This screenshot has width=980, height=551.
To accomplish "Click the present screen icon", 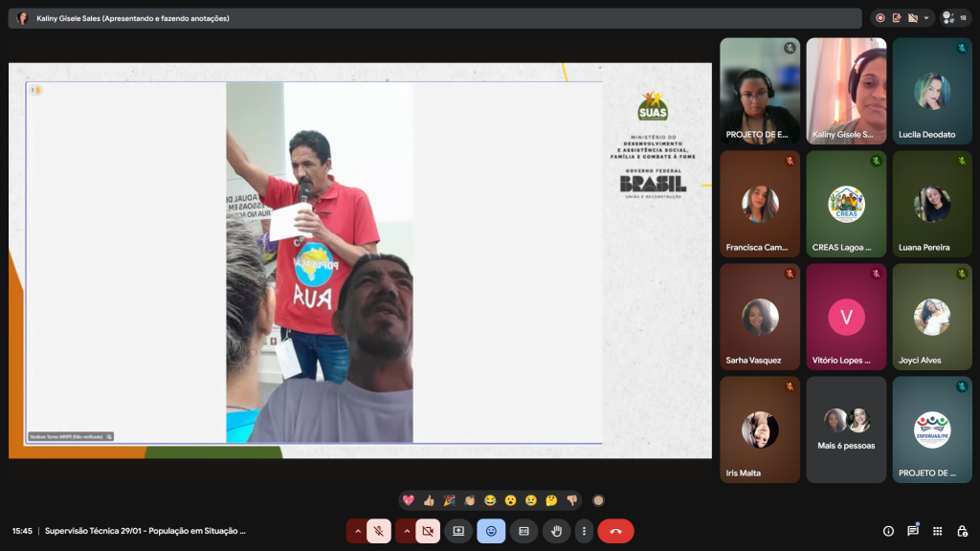I will click(458, 531).
